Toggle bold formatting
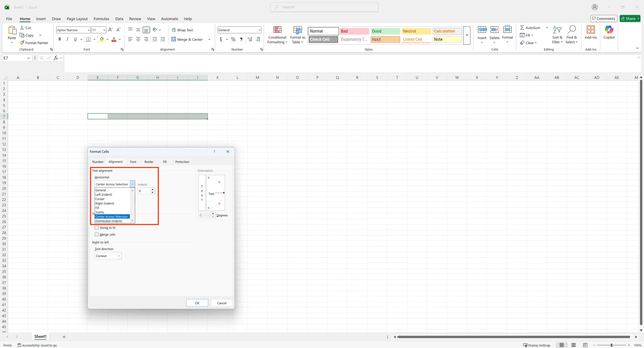This screenshot has height=348, width=644. (60, 39)
